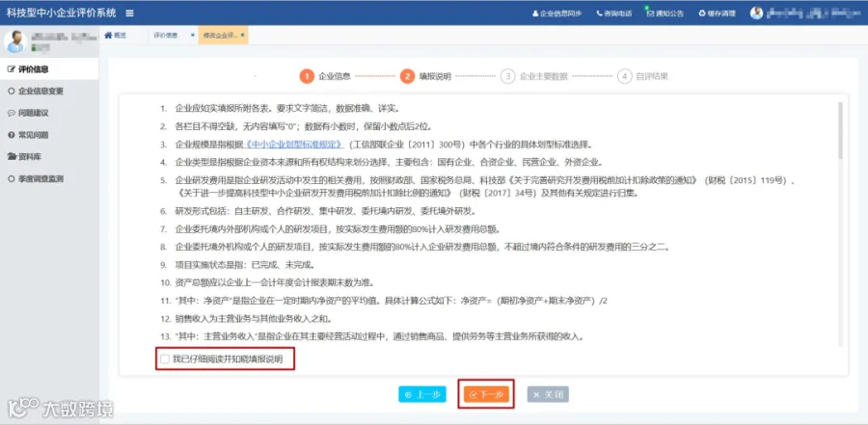Toggle the sidebar hamburger menu icon
Screen dimensions: 868x425
point(129,13)
